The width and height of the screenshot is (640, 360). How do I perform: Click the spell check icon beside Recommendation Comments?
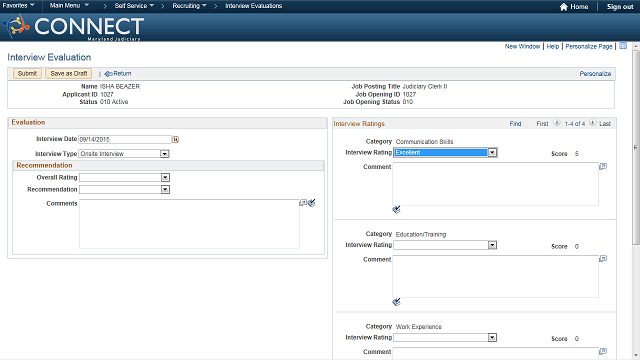click(312, 203)
